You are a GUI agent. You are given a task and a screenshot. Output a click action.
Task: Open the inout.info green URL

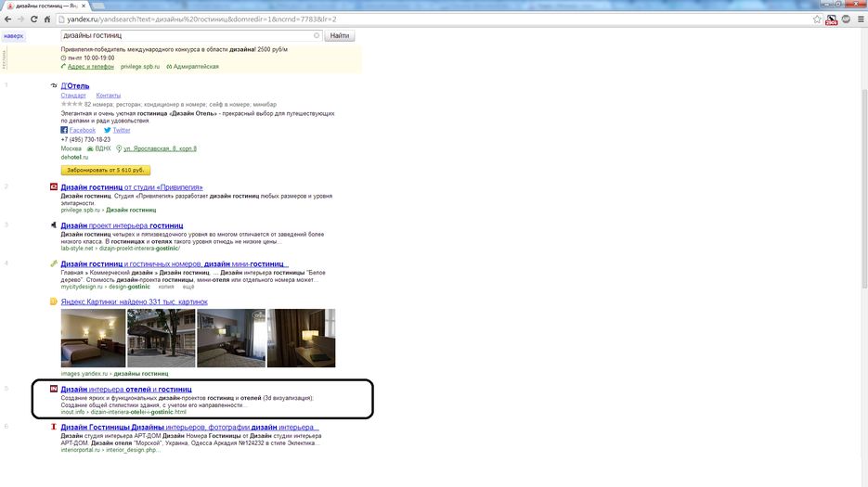pyautogui.click(x=123, y=412)
